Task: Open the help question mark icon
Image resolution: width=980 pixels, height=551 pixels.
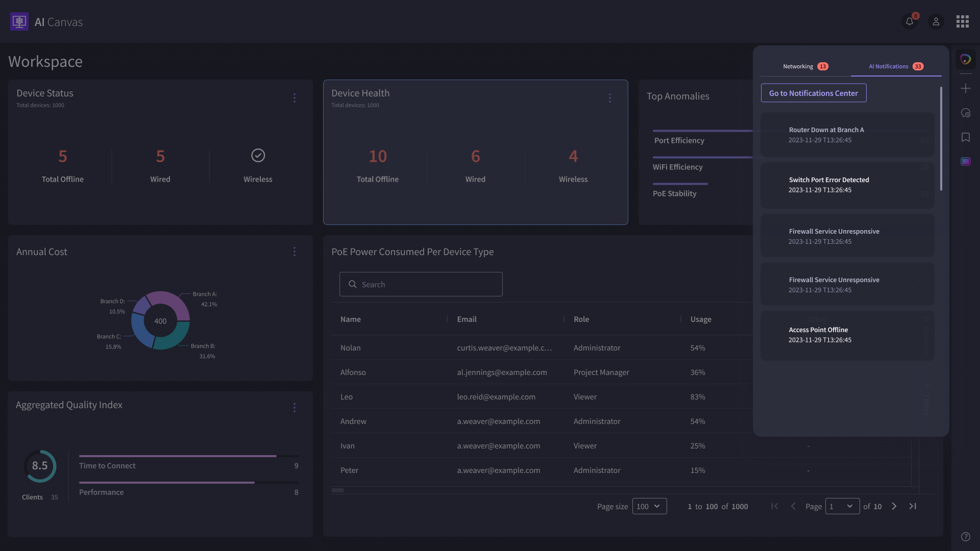Action: point(965,537)
